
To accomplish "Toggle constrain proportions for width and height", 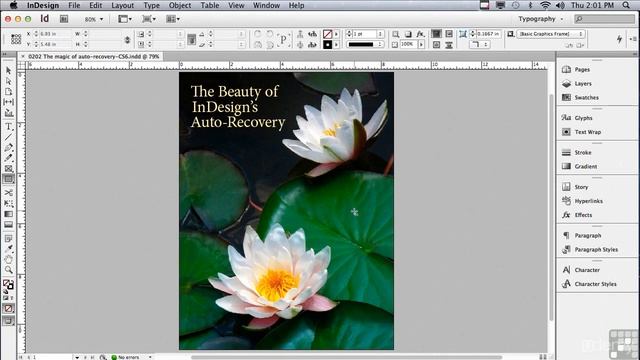I will [x=127, y=40].
